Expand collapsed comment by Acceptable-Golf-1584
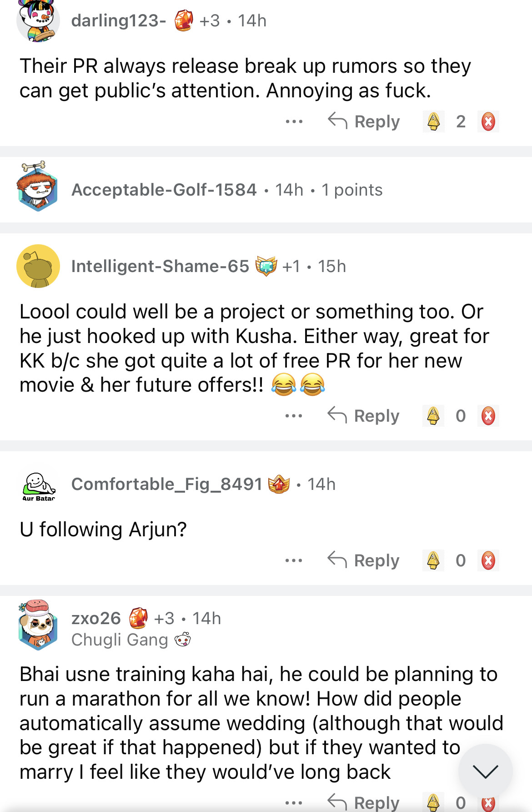 [227, 190]
